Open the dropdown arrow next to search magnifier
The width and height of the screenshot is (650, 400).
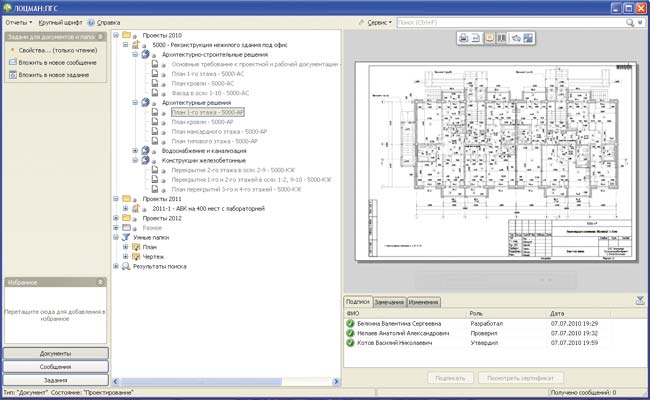640,23
